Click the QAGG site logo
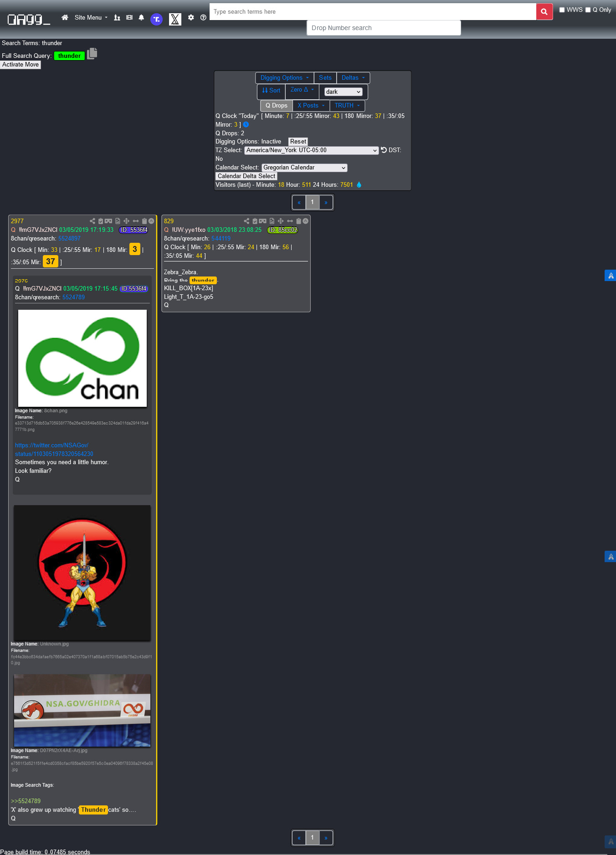 click(29, 19)
